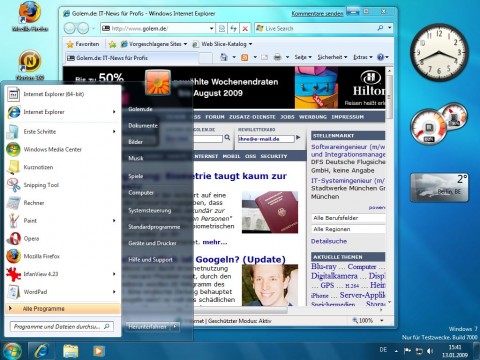Click the IE RSS feeds icon

coord(245,57)
